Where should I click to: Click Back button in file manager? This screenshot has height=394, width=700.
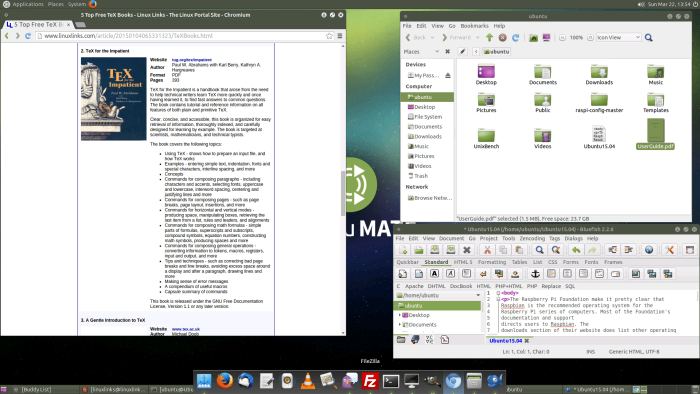pyautogui.click(x=416, y=37)
